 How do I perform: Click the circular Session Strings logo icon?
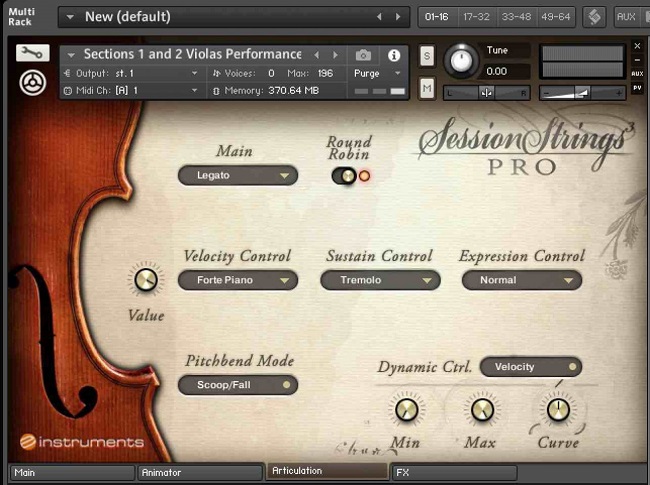(32, 83)
